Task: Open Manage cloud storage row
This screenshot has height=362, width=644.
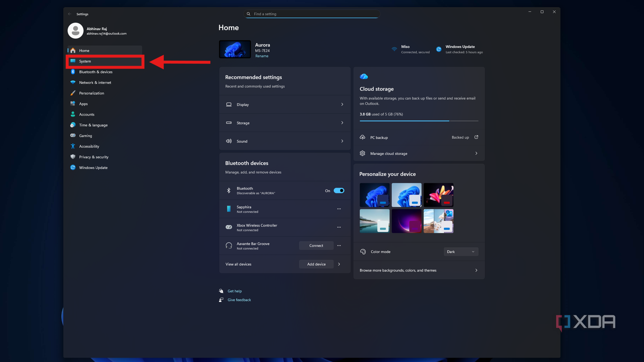Action: coord(419,153)
